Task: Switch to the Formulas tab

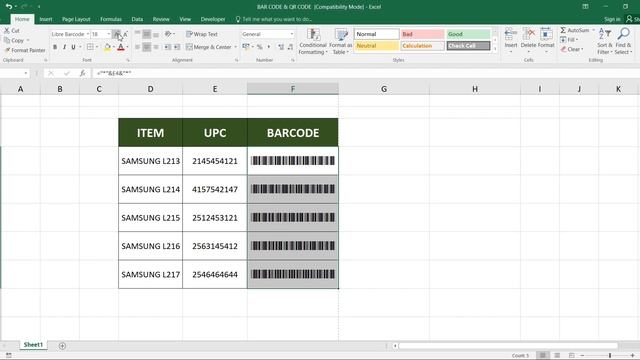Action: (x=111, y=19)
